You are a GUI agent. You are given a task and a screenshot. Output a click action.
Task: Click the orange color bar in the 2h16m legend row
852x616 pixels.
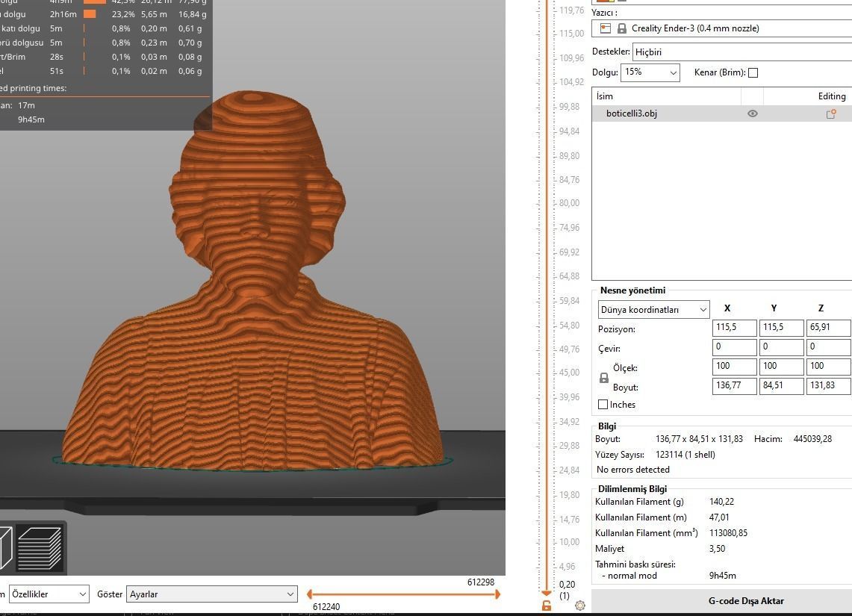(90, 14)
